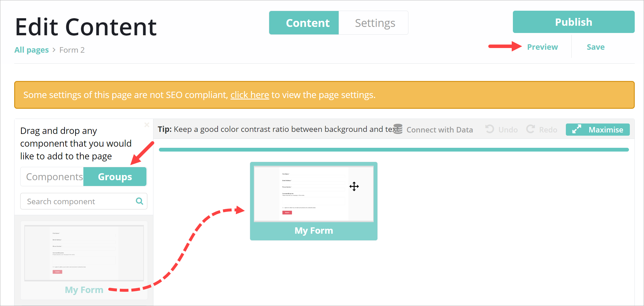Click the breadcrumb chevron after All pages
This screenshot has height=306, width=644.
[x=54, y=50]
